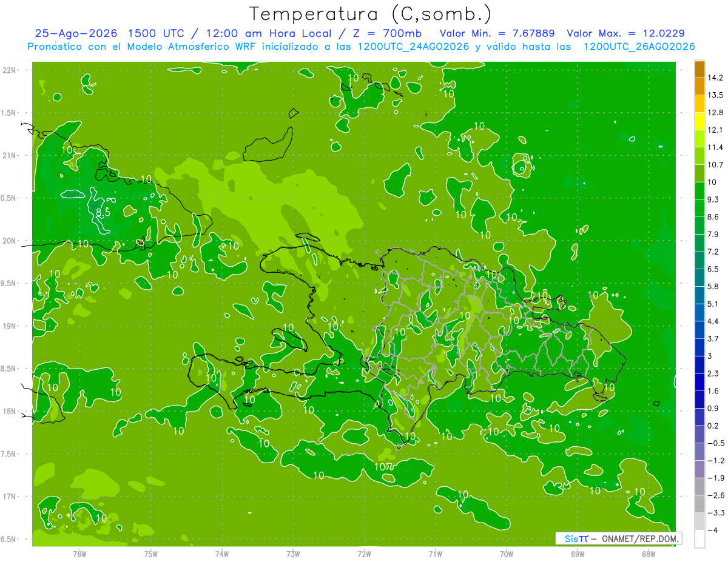
Task: Click the '12.8' color scale value
Action: (x=716, y=113)
